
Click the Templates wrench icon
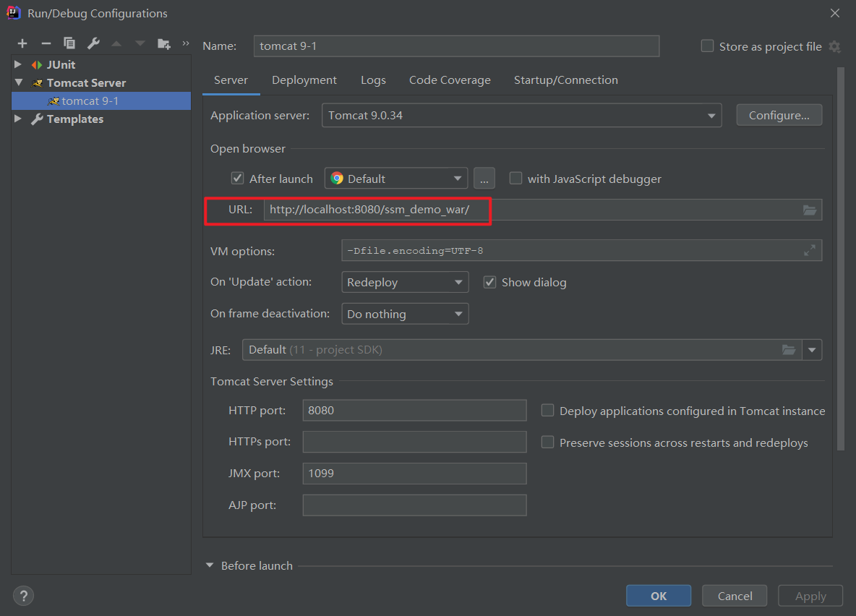coord(37,119)
